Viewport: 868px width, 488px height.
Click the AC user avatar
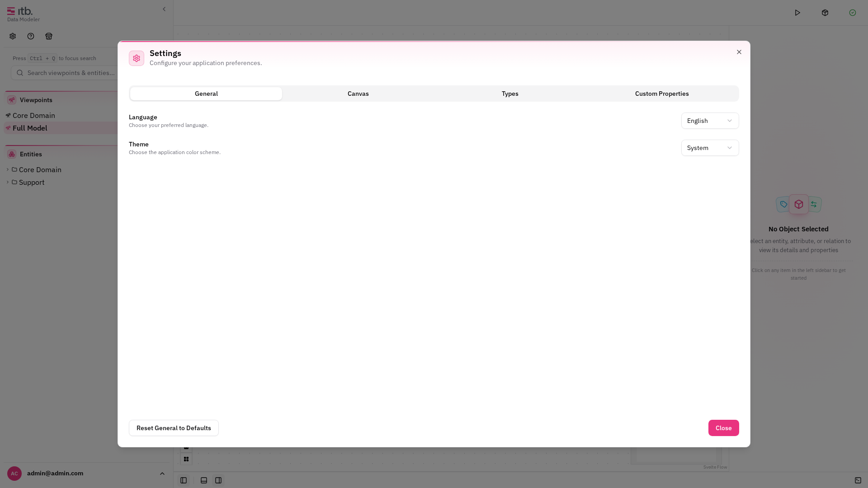tap(14, 474)
